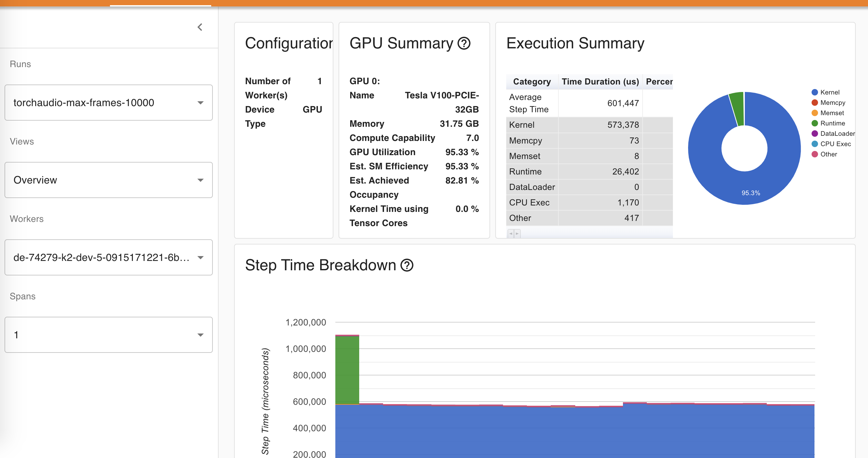
Task: Sort by the Category column header
Action: tap(532, 82)
